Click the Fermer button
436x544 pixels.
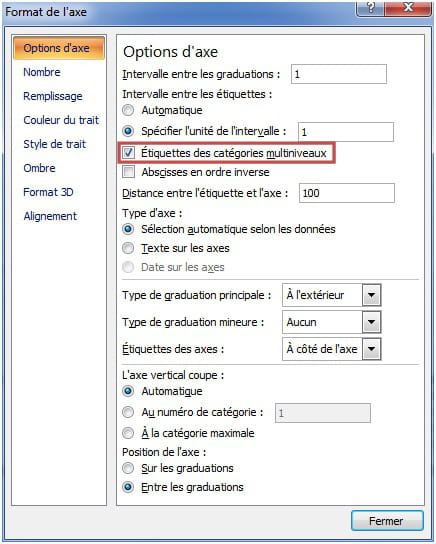pos(387,520)
